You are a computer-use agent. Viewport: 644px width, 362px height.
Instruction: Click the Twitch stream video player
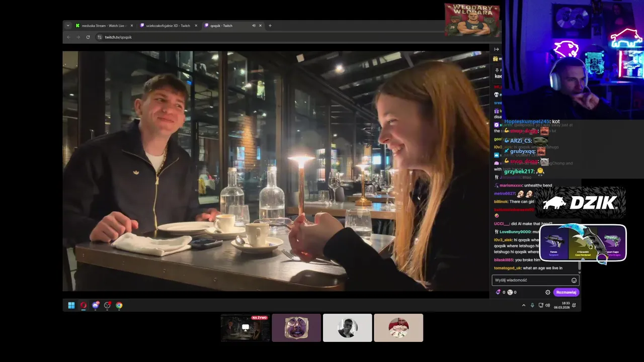pyautogui.click(x=276, y=171)
